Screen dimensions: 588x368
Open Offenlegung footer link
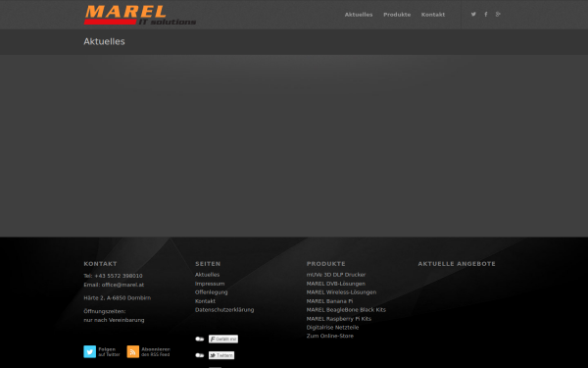211,292
